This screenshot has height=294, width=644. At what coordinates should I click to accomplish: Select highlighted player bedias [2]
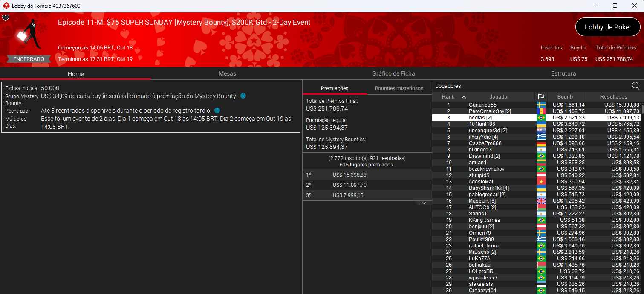click(x=537, y=118)
